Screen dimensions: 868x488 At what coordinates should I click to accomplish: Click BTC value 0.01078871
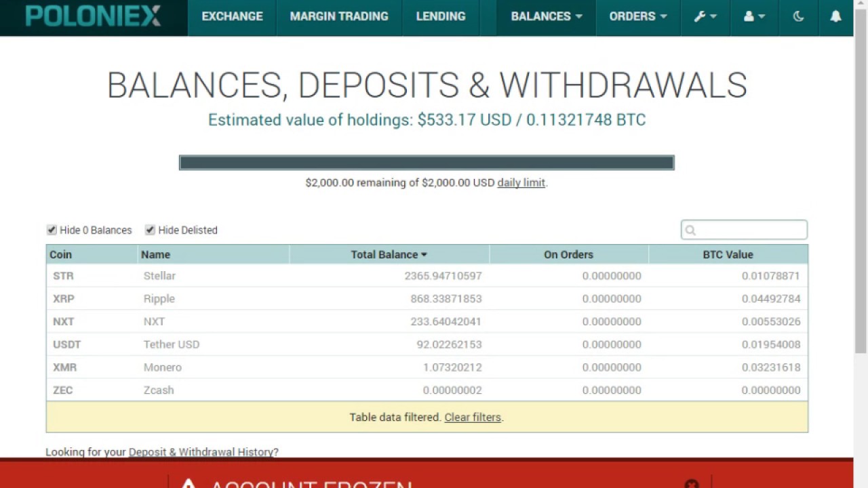pos(771,276)
